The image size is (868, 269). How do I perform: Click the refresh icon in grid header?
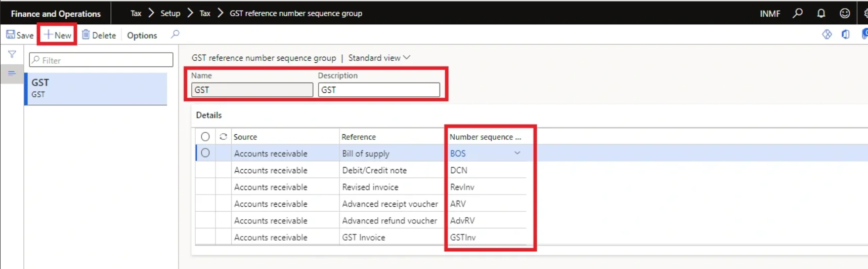coord(223,136)
